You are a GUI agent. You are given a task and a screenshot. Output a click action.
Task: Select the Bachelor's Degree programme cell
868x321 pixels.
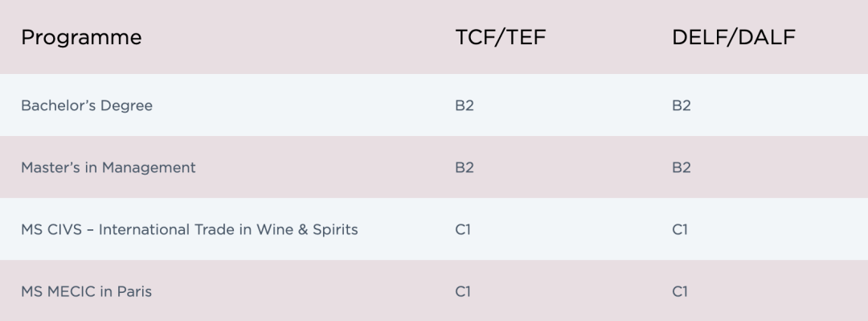click(87, 105)
